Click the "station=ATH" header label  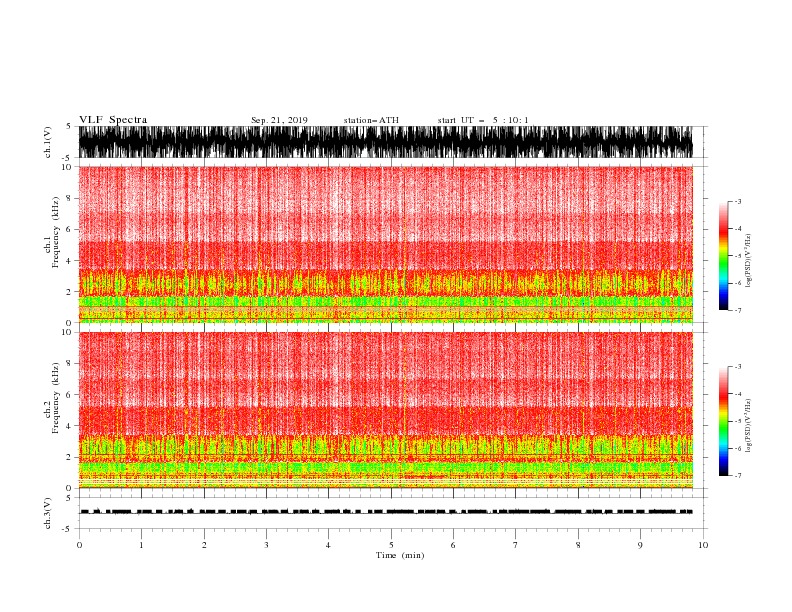click(371, 120)
